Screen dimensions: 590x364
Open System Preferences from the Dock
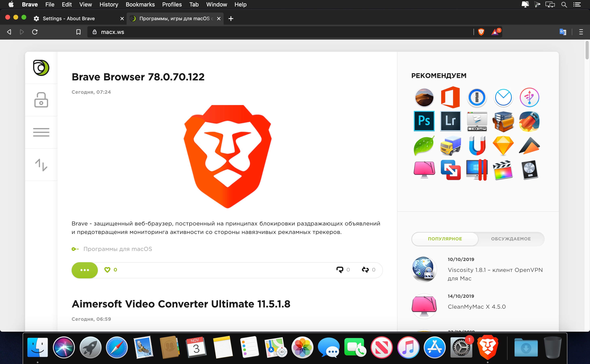coord(461,347)
